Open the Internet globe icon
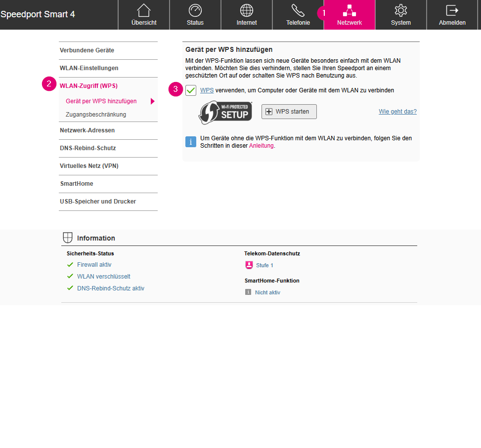Screen dimensions: 481x448 coord(247,11)
